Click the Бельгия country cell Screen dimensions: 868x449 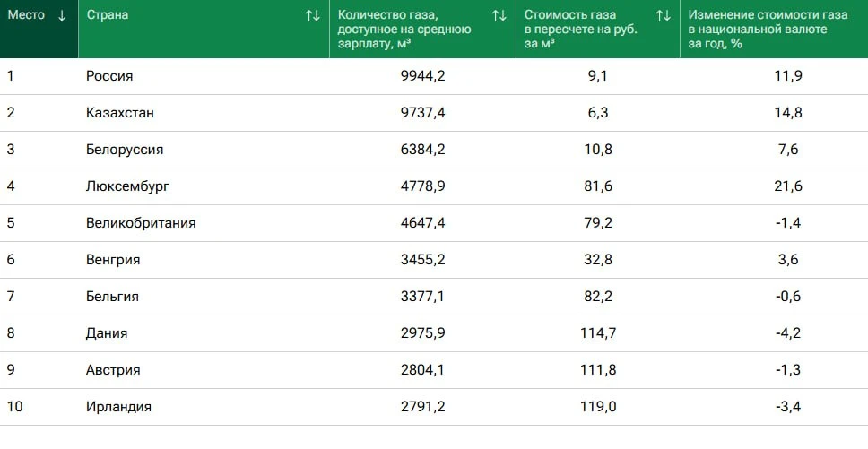pos(112,297)
